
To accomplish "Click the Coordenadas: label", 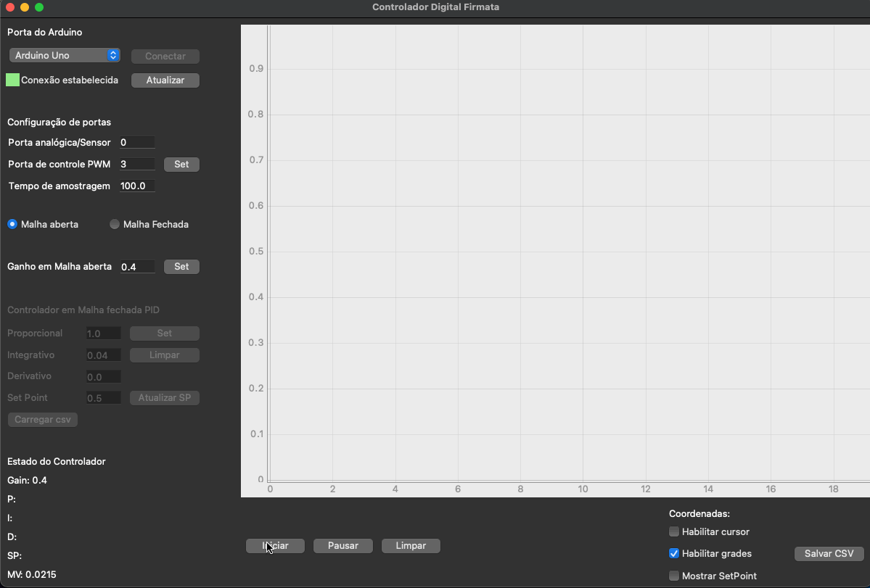I will (699, 514).
